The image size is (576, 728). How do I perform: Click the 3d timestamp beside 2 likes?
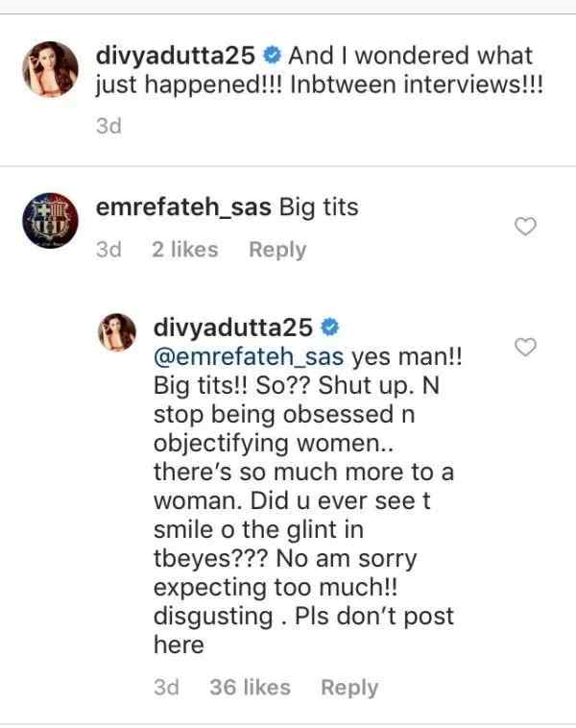click(x=108, y=250)
